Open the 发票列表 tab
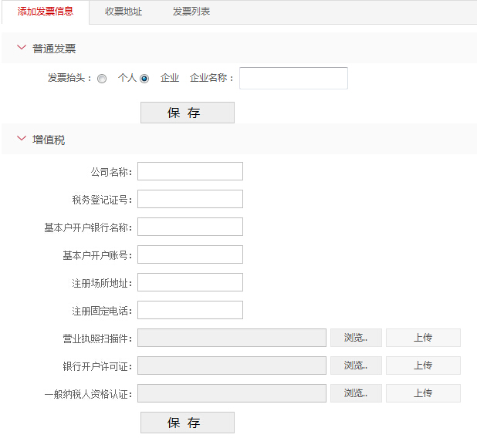Screen dimensions: 477x448 (x=191, y=12)
